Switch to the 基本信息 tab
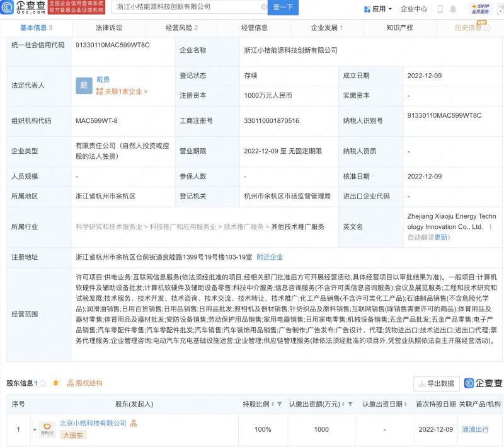Viewport: 504px width, 447px height. coord(36,28)
